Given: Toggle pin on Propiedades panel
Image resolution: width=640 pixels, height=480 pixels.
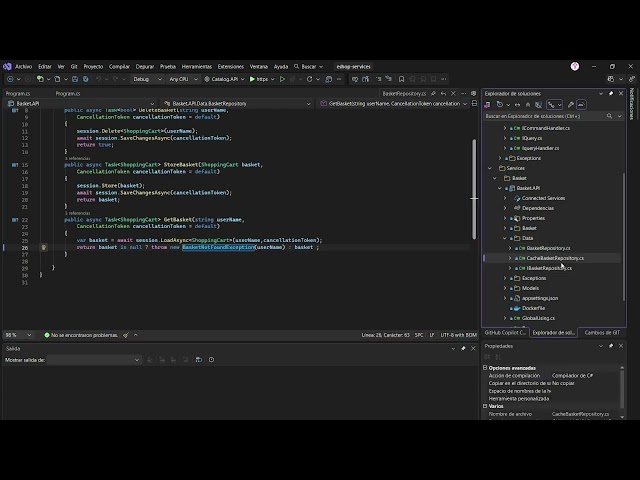Looking at the screenshot, I should [x=611, y=346].
